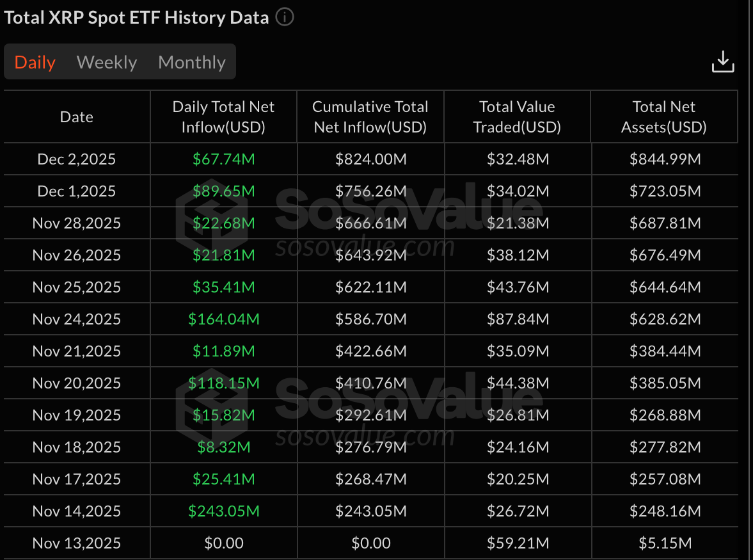Image resolution: width=753 pixels, height=560 pixels.
Task: Click the $687.81M net assets cell
Action: click(x=665, y=223)
